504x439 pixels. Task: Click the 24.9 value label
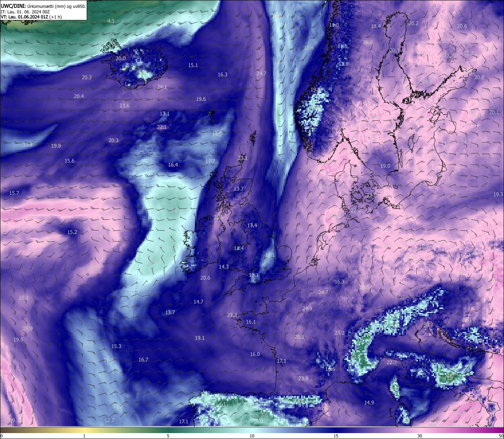coord(307,308)
